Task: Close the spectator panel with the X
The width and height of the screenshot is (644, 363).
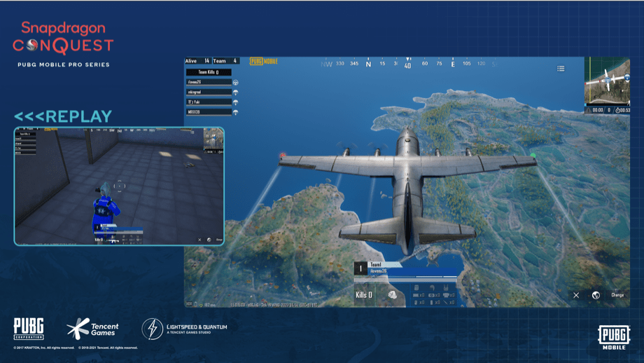Action: [x=576, y=295]
